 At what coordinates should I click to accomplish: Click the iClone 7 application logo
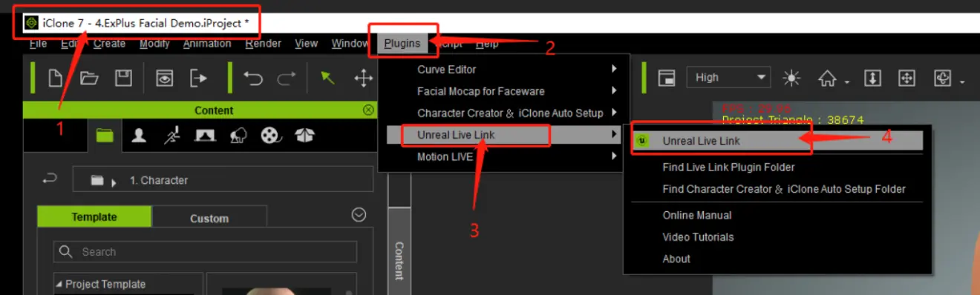coord(31,23)
